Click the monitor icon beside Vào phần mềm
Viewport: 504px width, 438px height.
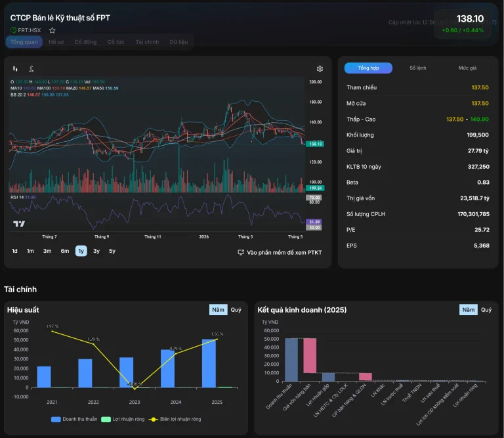[x=240, y=252]
